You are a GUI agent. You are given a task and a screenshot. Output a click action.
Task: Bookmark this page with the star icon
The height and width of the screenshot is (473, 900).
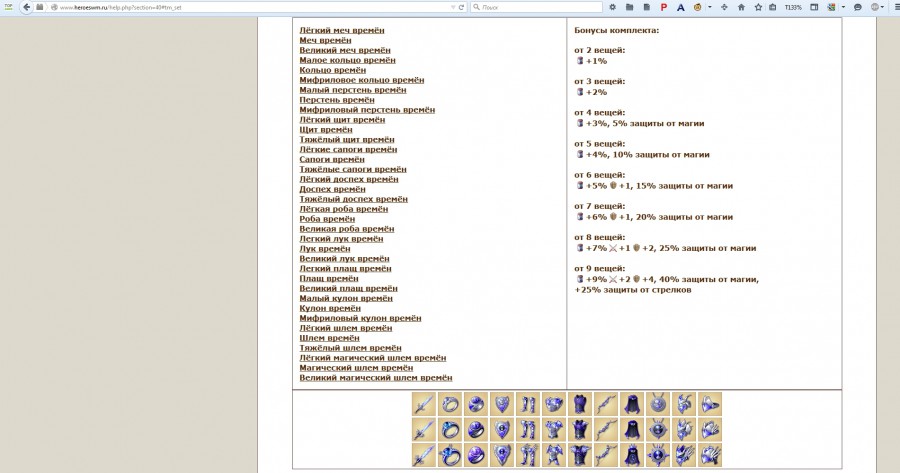(758, 7)
